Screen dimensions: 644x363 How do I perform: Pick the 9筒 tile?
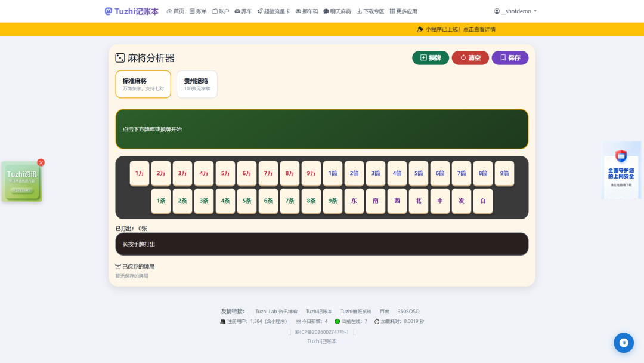point(504,174)
